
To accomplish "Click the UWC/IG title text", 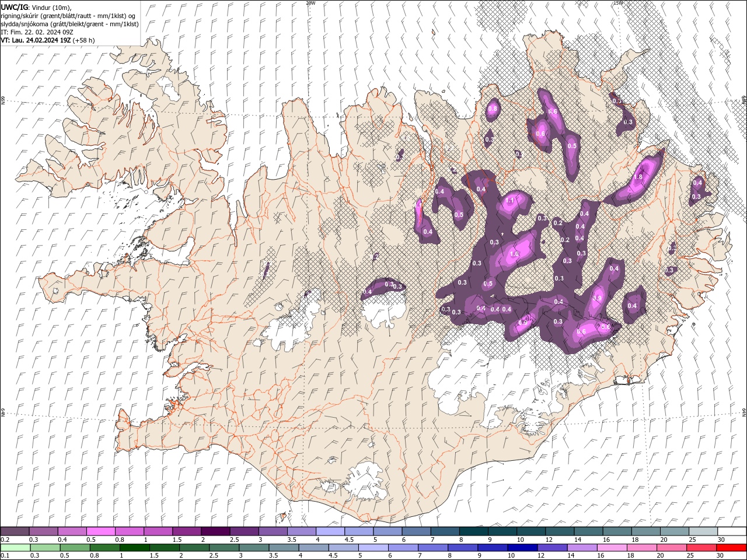I will click(x=14, y=6).
